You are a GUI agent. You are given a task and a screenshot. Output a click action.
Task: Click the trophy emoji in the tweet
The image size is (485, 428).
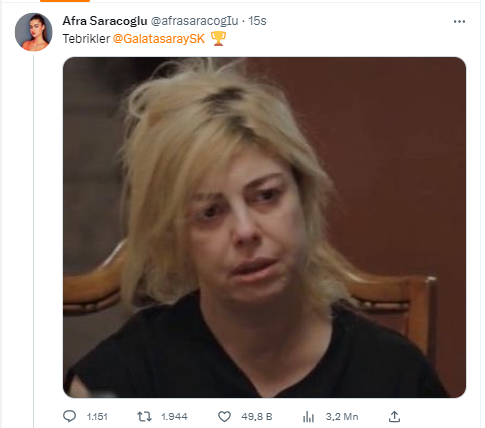point(219,38)
